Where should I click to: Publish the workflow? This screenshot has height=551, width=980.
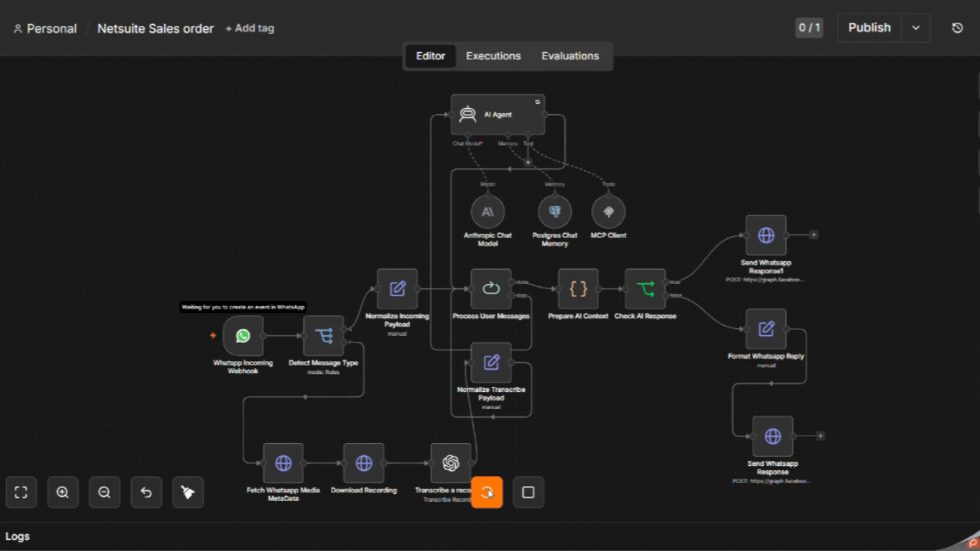tap(869, 28)
